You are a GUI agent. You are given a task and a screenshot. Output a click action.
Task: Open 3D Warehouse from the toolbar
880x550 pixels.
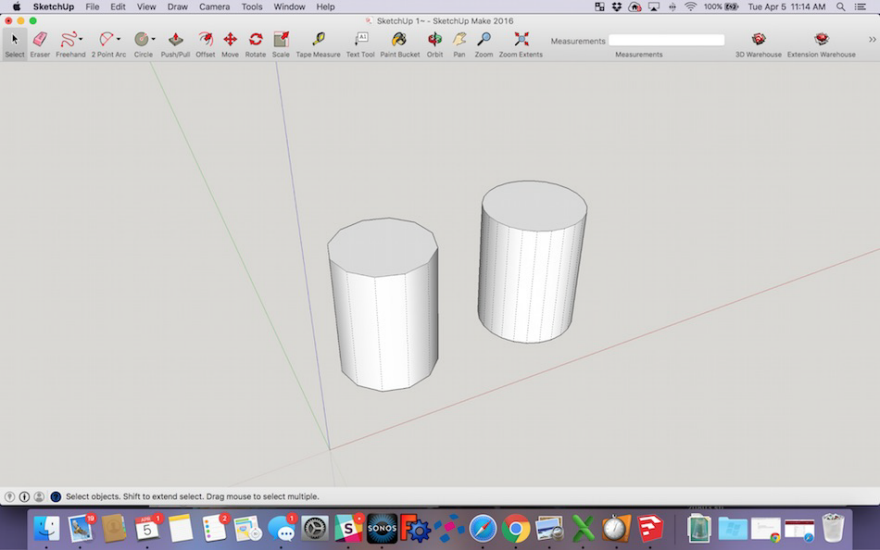[758, 40]
